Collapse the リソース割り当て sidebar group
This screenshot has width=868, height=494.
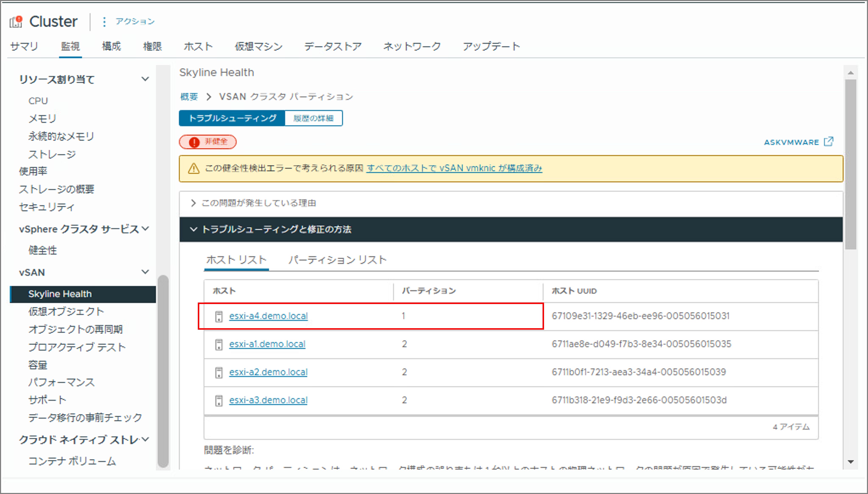[145, 79]
